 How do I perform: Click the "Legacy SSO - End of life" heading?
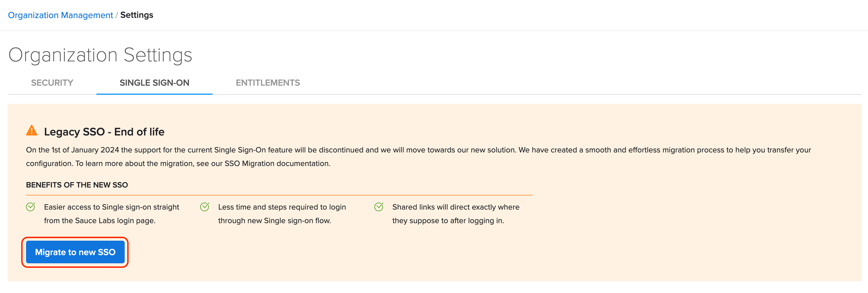(x=104, y=132)
